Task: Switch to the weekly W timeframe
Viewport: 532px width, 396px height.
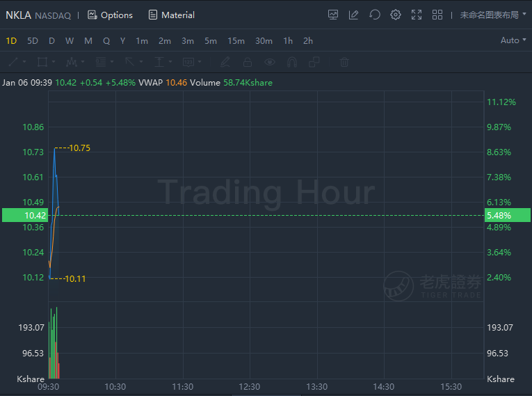Action: [x=70, y=41]
